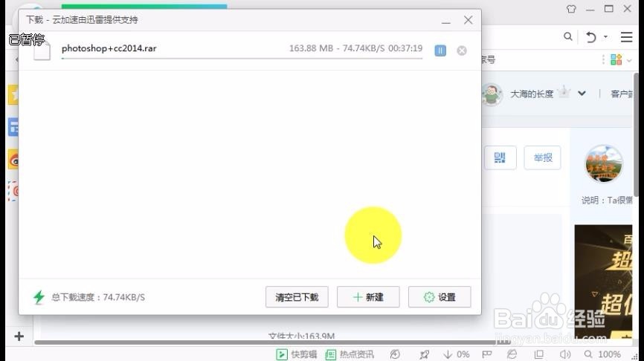
Task: Open the yellow star favorites sidebar icon
Action: point(13,95)
